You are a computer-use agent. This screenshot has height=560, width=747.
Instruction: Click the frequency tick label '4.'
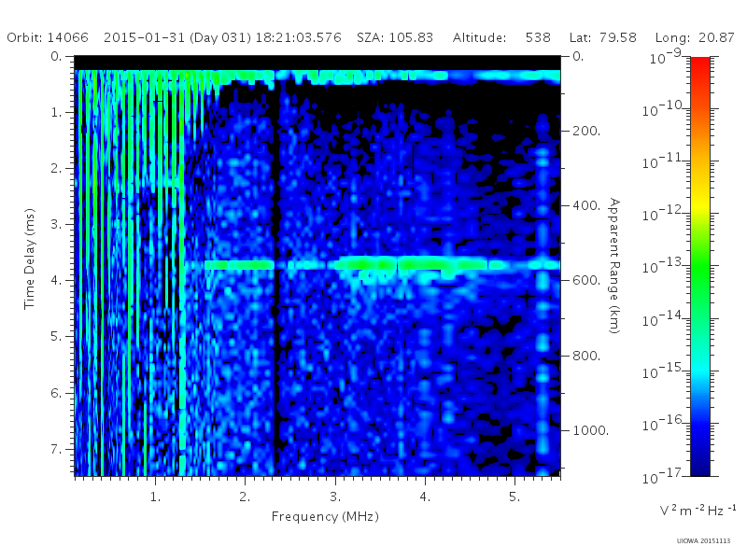point(425,497)
